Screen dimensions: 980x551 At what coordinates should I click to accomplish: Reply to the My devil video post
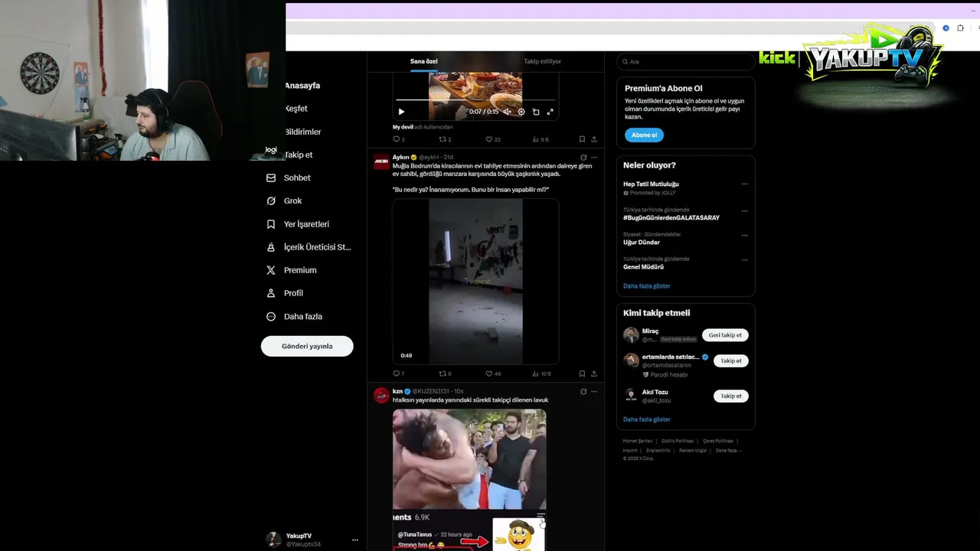click(x=398, y=139)
